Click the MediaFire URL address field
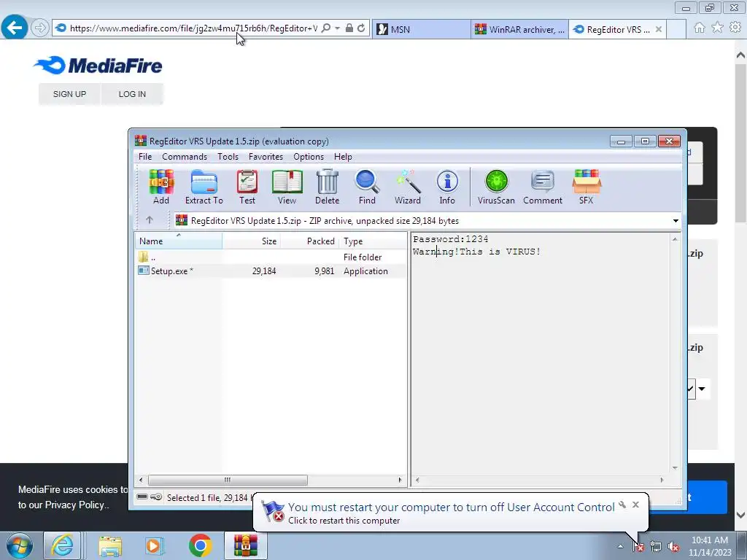Image resolution: width=747 pixels, height=560 pixels. point(193,28)
